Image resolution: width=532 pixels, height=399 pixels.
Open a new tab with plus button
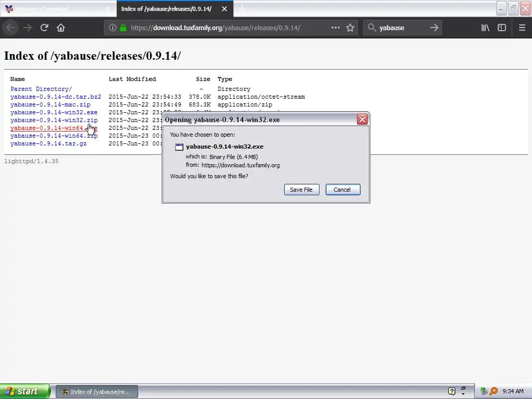coord(242,9)
